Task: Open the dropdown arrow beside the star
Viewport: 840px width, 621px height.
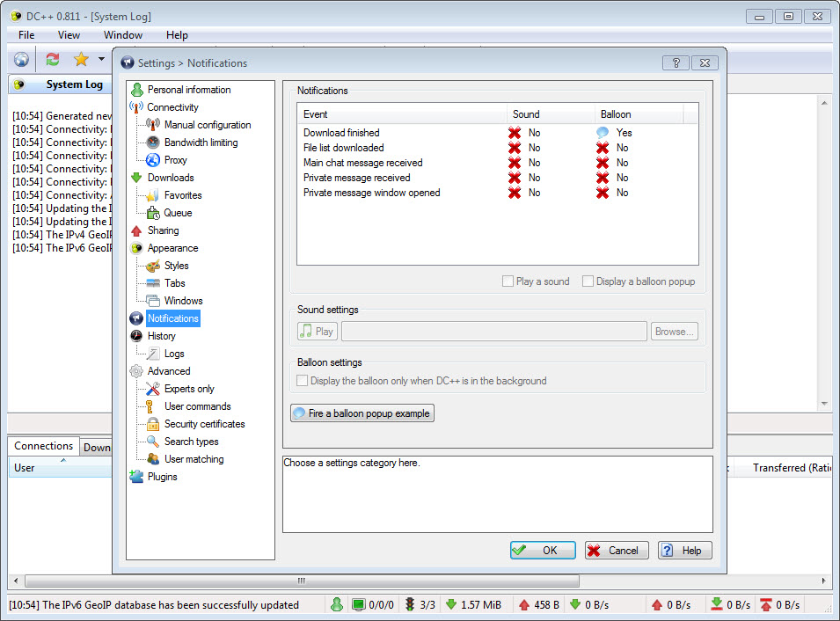Action: tap(101, 59)
